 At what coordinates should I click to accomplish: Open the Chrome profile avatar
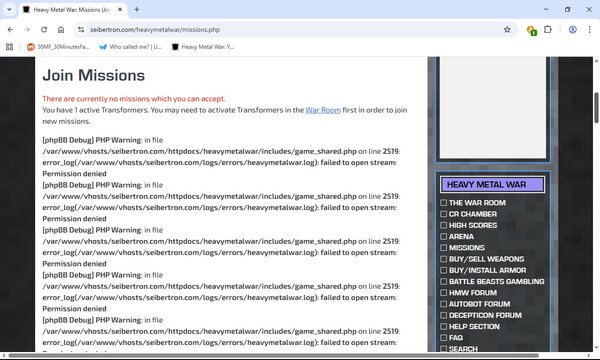coord(572,29)
